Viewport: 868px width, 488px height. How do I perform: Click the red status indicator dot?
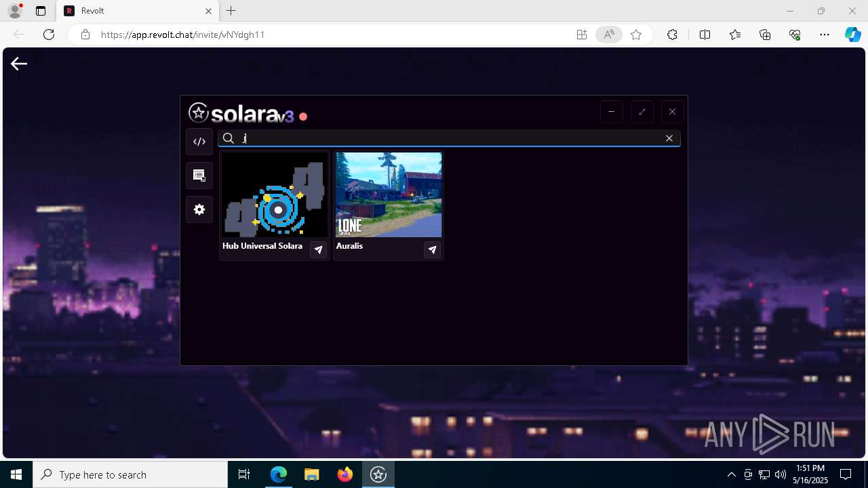(x=303, y=117)
